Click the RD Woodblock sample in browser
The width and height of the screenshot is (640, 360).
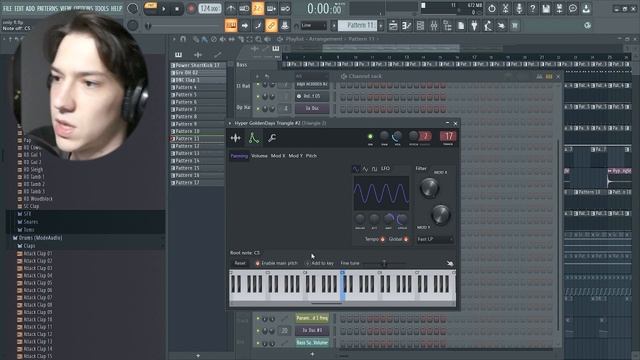pyautogui.click(x=38, y=199)
